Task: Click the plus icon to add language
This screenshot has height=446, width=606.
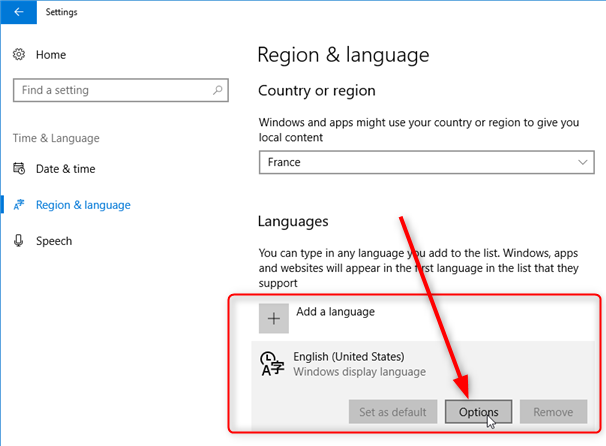Action: [x=274, y=318]
